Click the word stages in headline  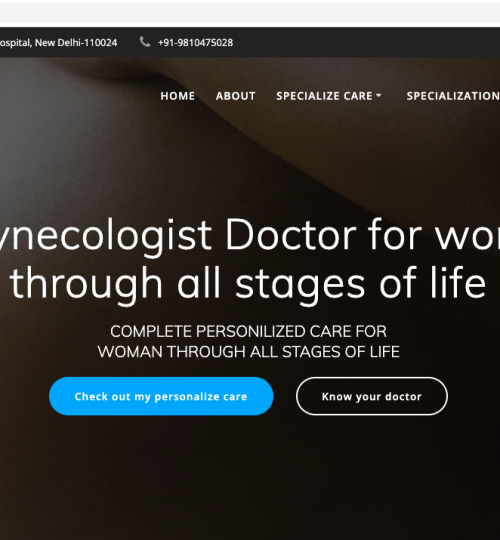pos(300,285)
